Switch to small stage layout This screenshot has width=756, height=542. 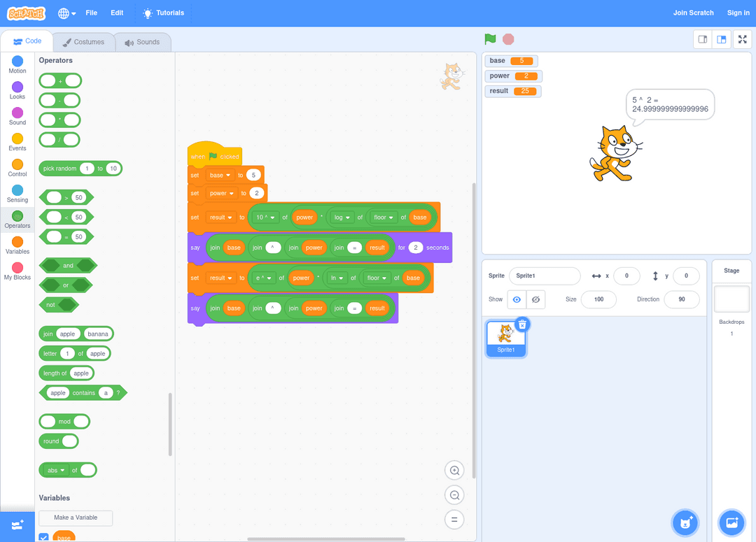coord(703,40)
